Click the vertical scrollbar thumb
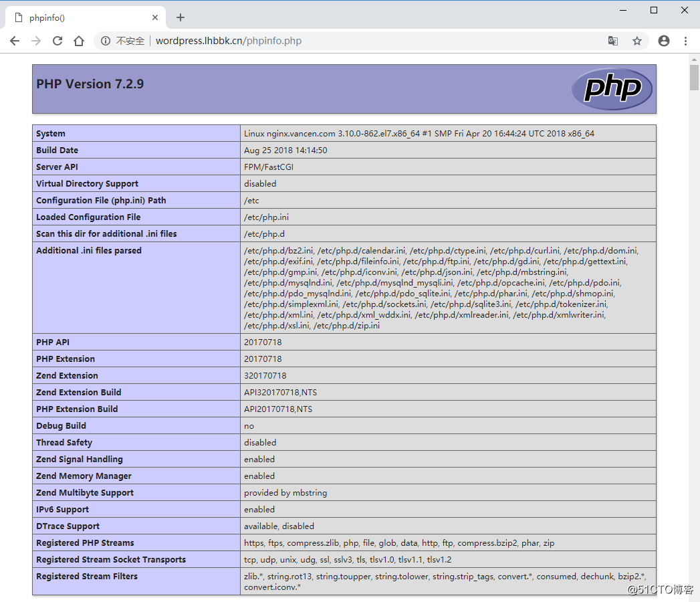This screenshot has height=602, width=700. (x=694, y=78)
